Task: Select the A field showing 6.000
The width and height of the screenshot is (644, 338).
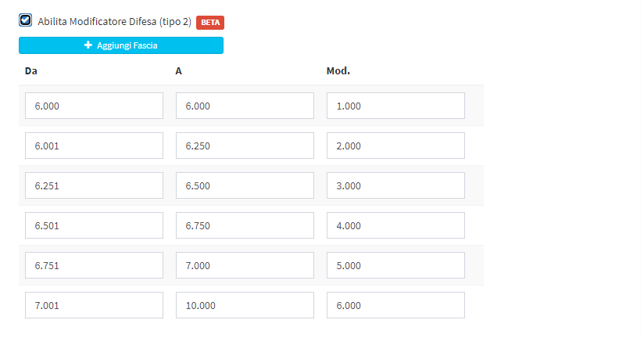Action: pyautogui.click(x=245, y=106)
